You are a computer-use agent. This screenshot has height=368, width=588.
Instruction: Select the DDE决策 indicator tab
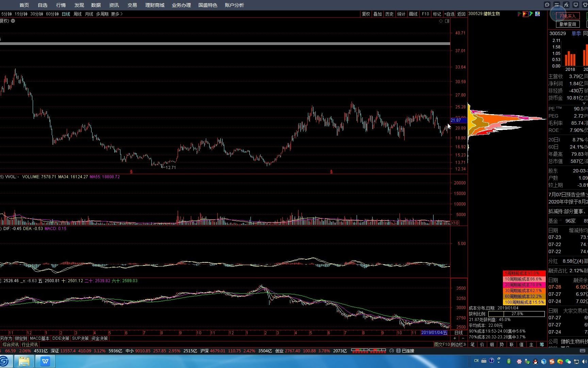click(61, 338)
